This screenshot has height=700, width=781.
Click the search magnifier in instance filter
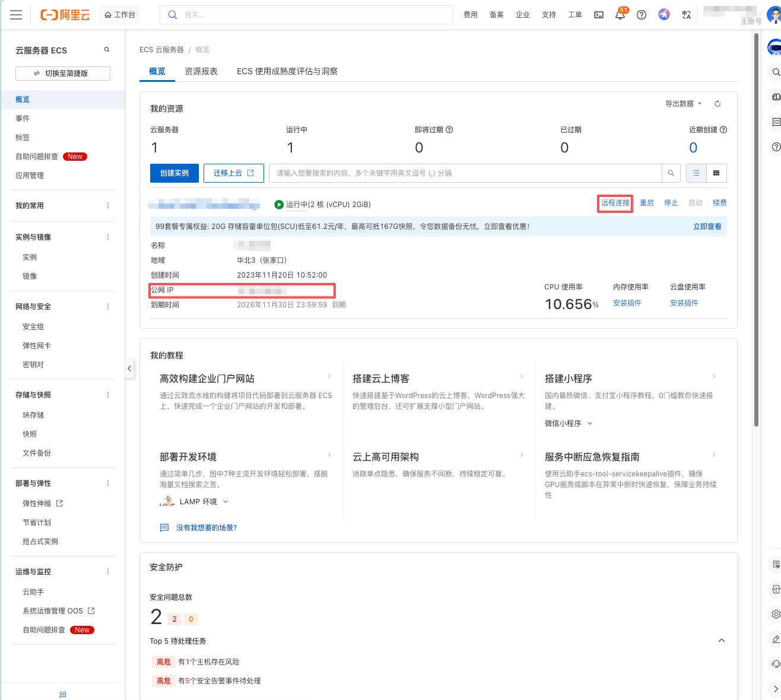coord(671,173)
